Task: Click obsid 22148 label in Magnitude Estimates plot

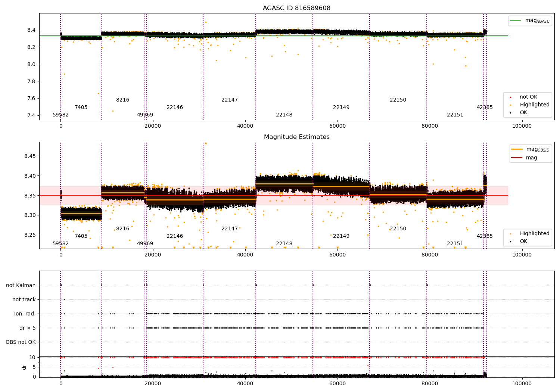Action: pyautogui.click(x=284, y=244)
